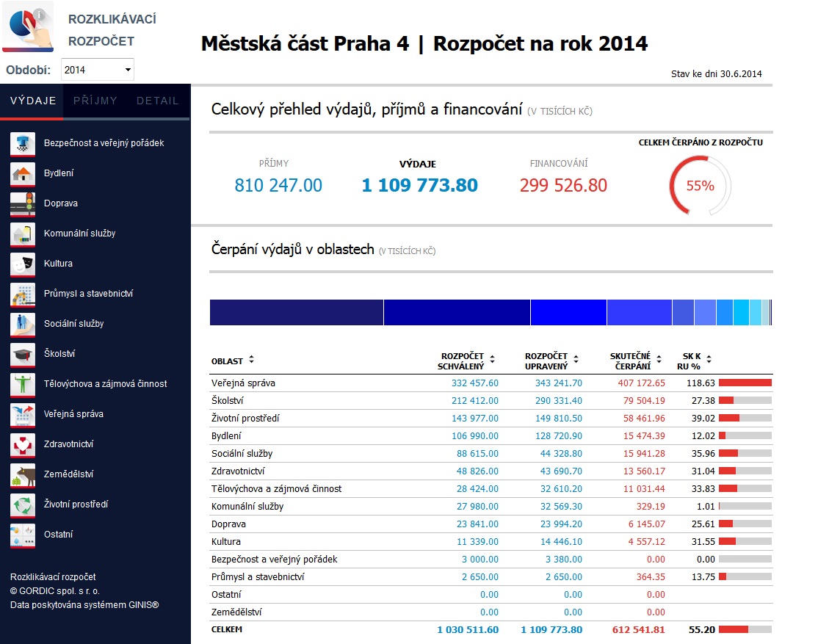Click the Rozklikávací rozpočet app logo
Screen dimensions: 818x644
pyautogui.click(x=28, y=26)
